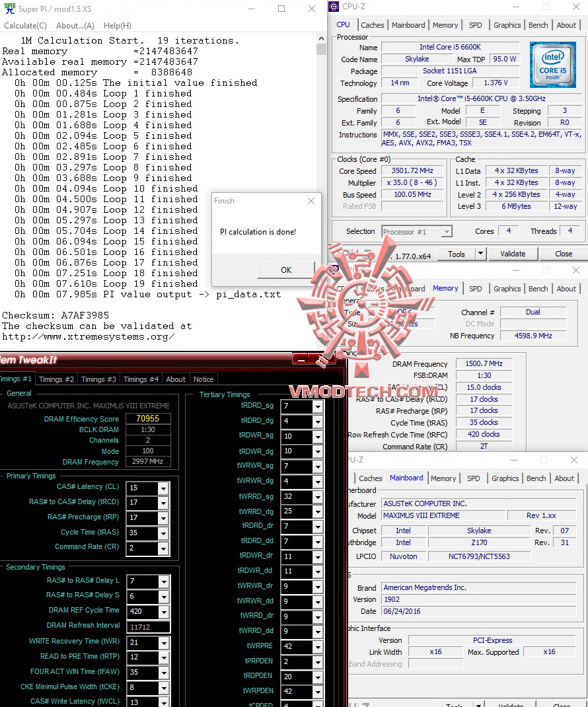Click the Close button in CPU-Z
Viewport: 588px width, 707px height.
[x=563, y=254]
